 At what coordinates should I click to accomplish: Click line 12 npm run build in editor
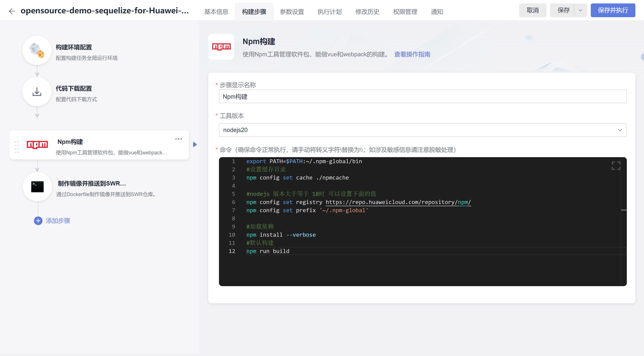pos(268,251)
